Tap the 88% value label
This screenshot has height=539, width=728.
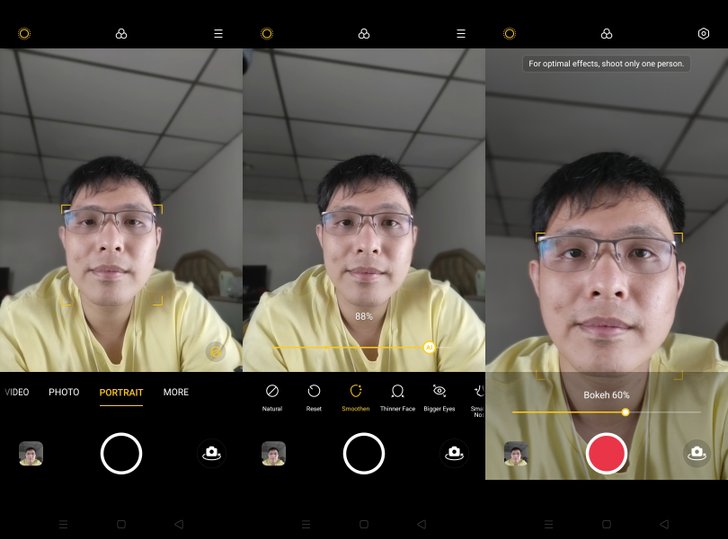pyautogui.click(x=364, y=317)
